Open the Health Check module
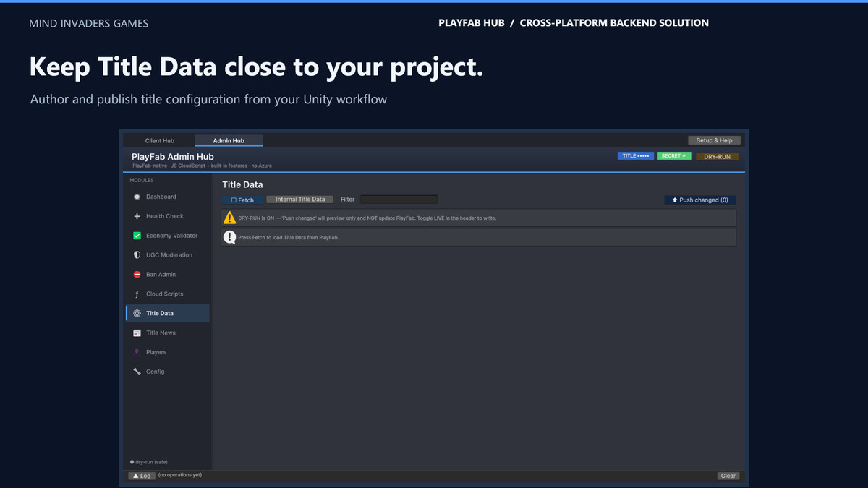868x488 pixels. tap(168, 216)
